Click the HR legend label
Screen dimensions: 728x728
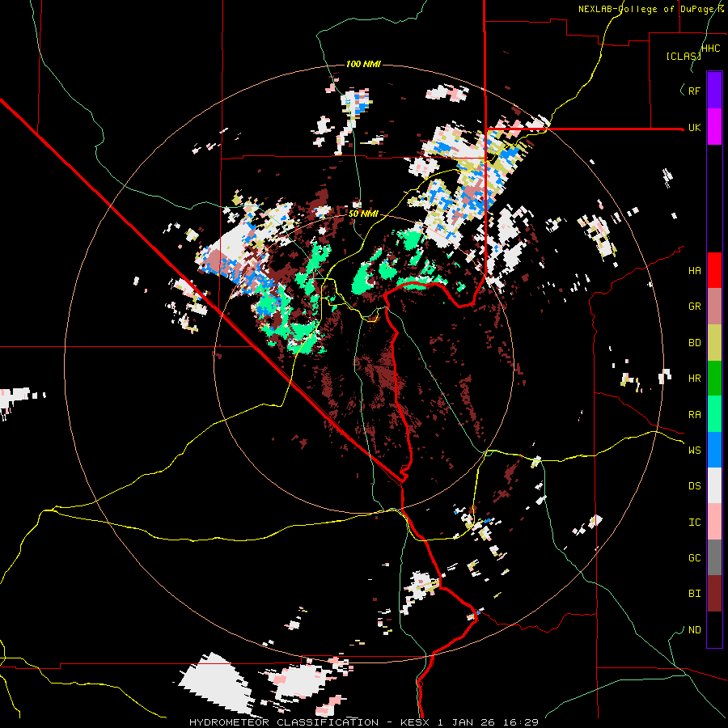[x=695, y=379]
